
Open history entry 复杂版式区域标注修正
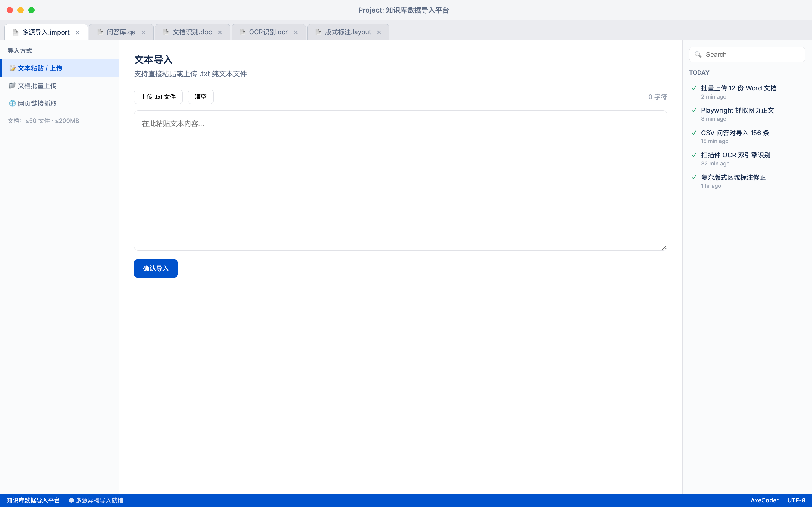(x=747, y=181)
